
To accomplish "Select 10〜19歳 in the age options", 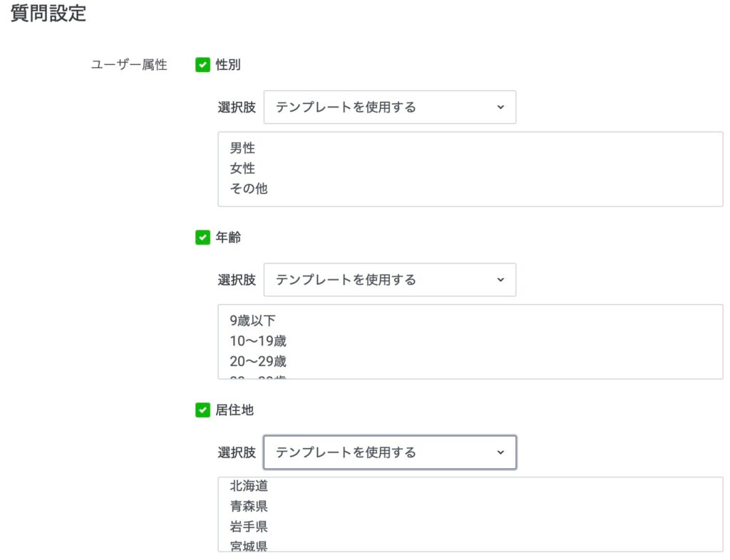I will click(258, 341).
